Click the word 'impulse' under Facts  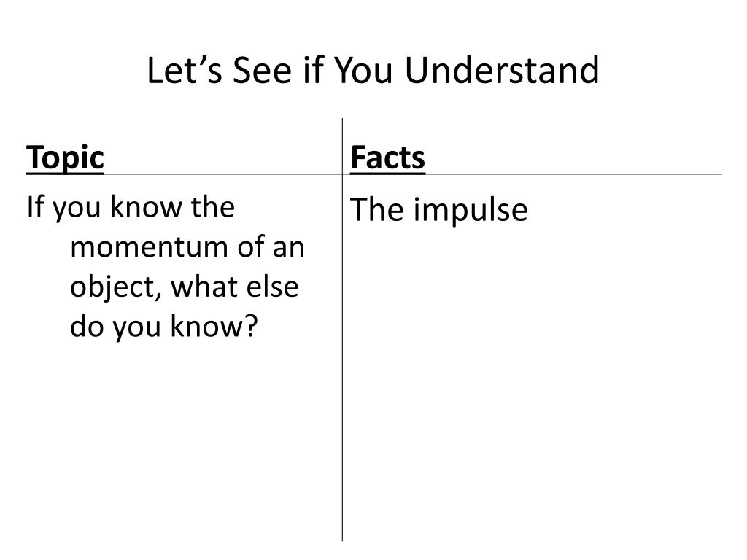click(471, 209)
